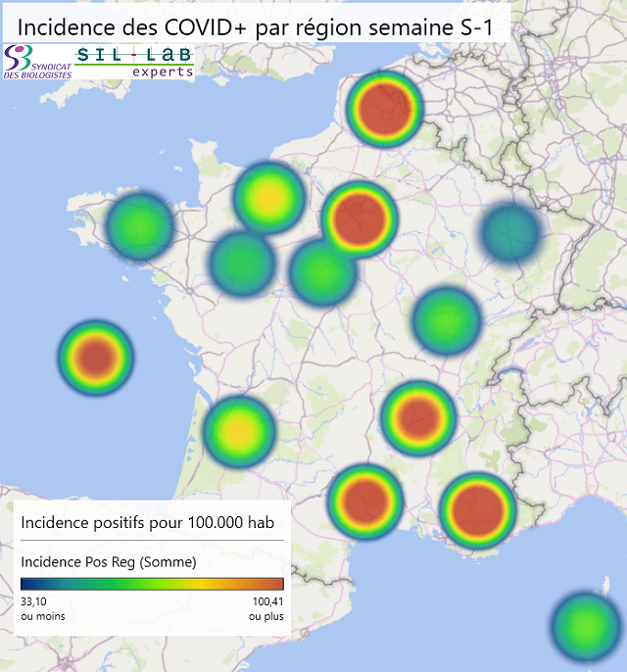Select the yellow hotspot near Bordeaux
The height and width of the screenshot is (672, 627).
(x=239, y=430)
